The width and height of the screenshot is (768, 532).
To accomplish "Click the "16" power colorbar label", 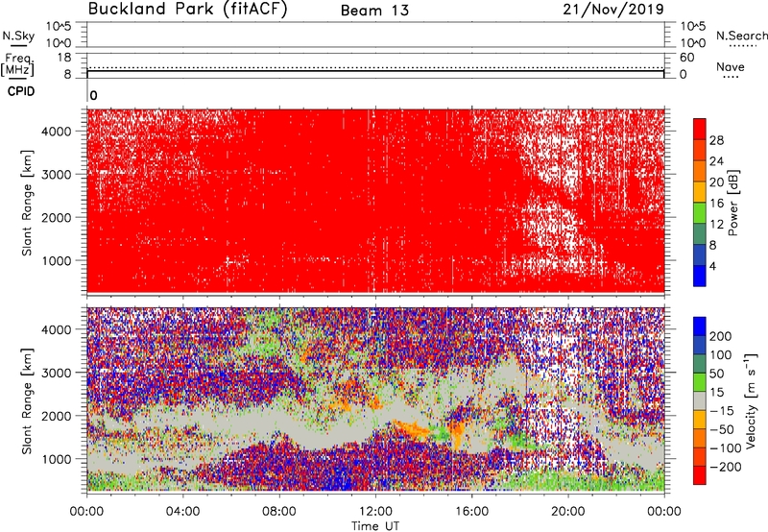I will [x=716, y=204].
